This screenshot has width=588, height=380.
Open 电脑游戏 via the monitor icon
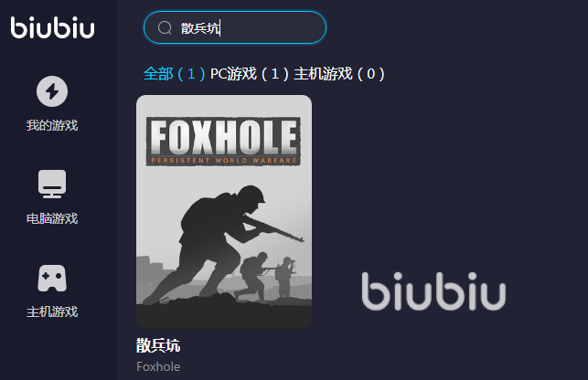click(52, 184)
